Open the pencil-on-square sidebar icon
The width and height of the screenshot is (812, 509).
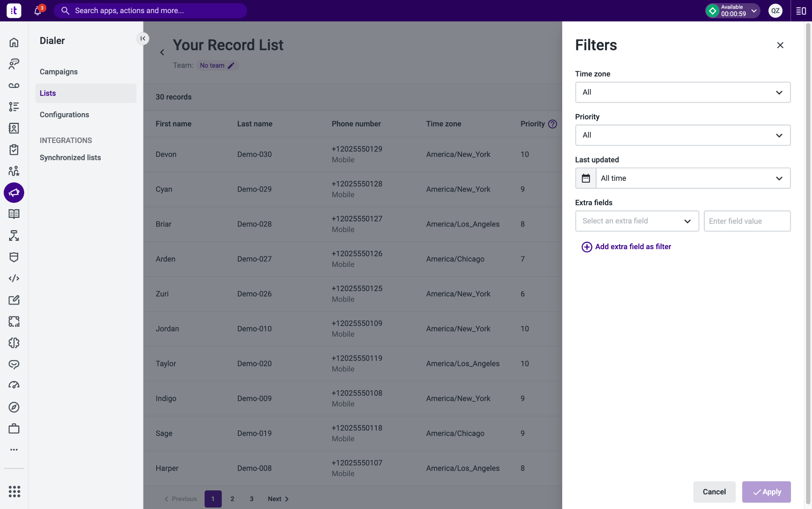(14, 300)
